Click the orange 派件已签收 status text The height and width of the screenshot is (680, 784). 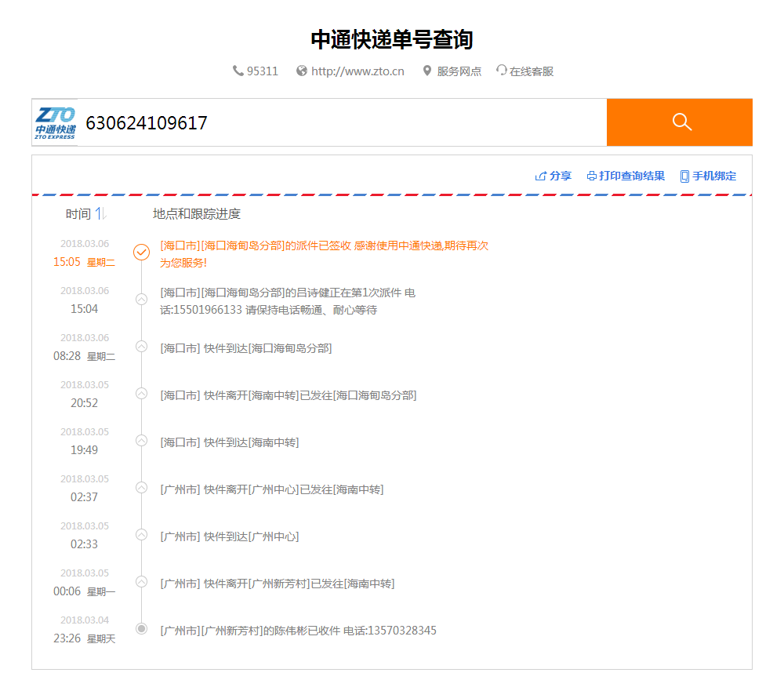point(324,254)
